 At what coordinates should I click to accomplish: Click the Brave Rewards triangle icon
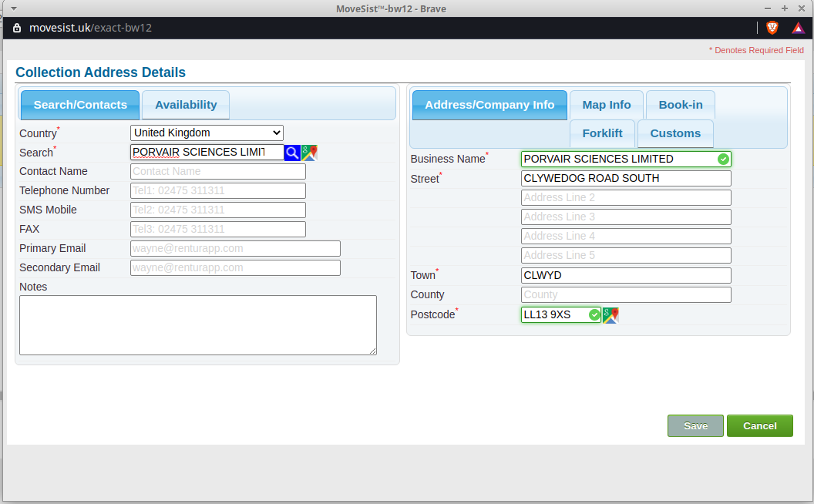[798, 28]
